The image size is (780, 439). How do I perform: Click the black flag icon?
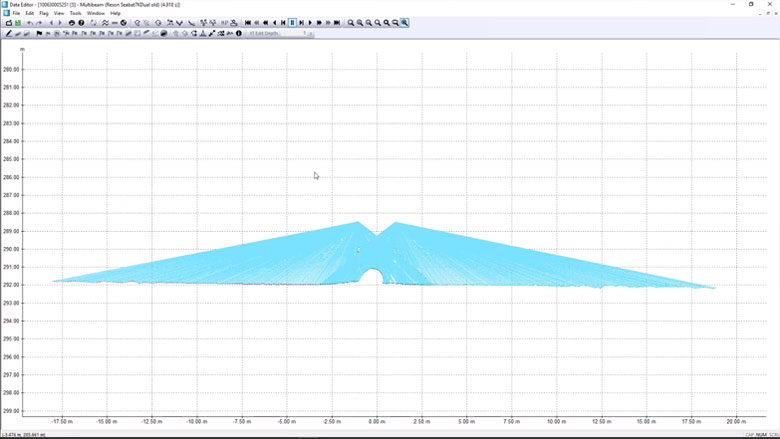pos(39,33)
